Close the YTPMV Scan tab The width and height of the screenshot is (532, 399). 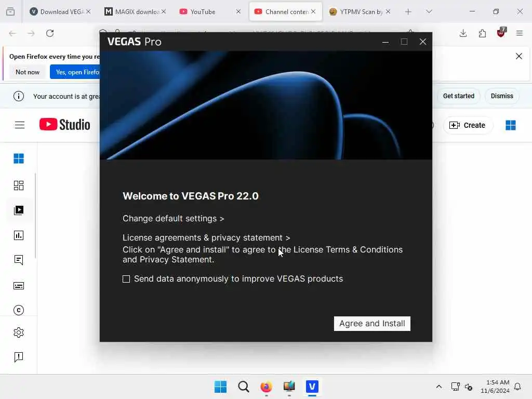pyautogui.click(x=388, y=11)
